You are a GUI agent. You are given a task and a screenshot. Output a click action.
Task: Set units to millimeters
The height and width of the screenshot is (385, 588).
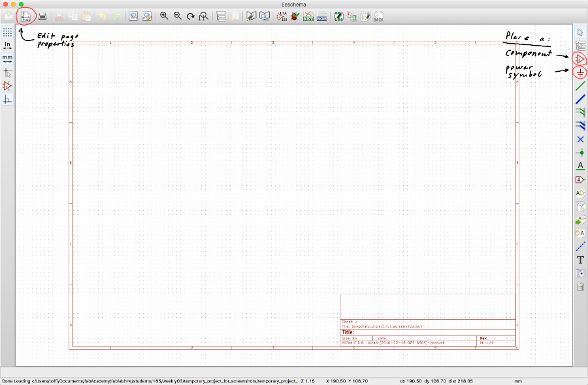[x=7, y=59]
